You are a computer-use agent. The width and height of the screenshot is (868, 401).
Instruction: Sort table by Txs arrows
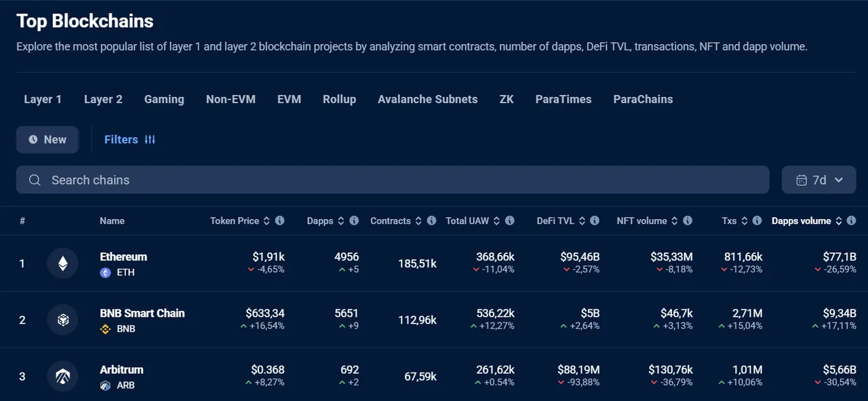tap(745, 221)
